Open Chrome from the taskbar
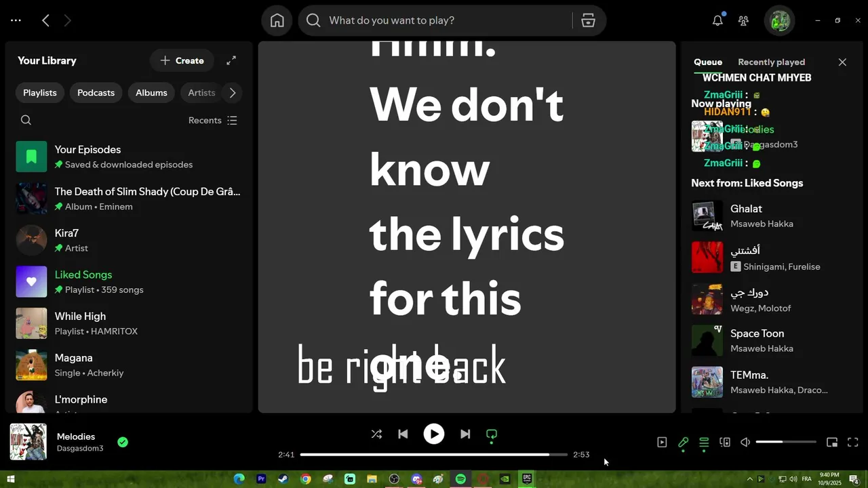Viewport: 868px width, 488px height. coord(305,479)
